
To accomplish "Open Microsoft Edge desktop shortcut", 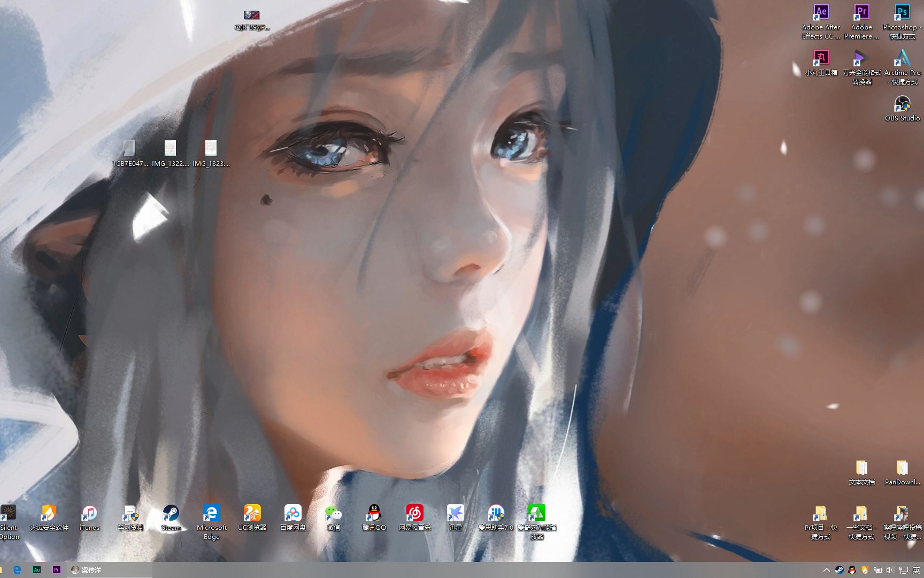I will (211, 522).
